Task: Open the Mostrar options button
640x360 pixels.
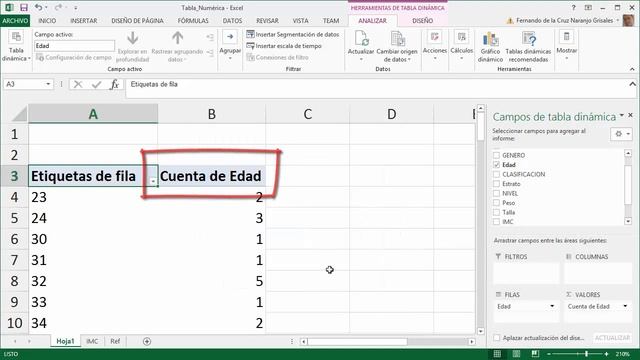Action: coord(567,46)
